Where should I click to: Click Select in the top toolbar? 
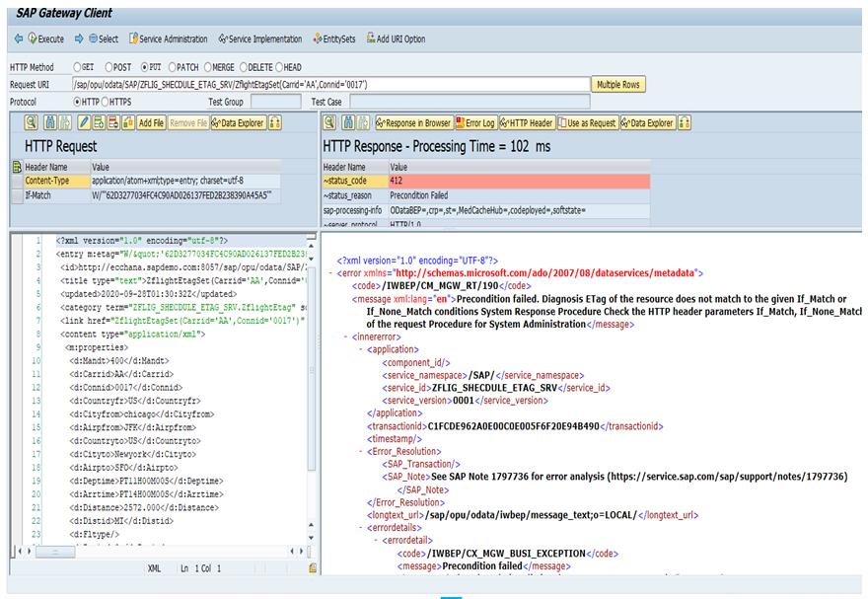point(104,38)
